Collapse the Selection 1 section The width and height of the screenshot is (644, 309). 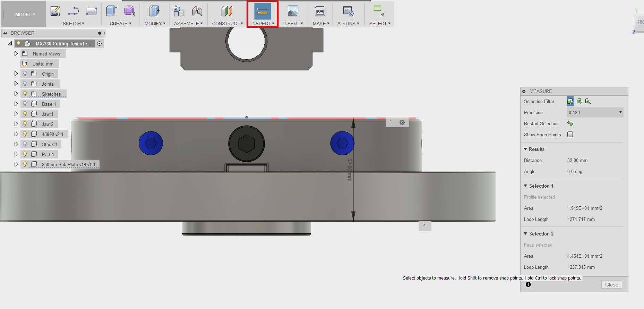click(x=525, y=186)
